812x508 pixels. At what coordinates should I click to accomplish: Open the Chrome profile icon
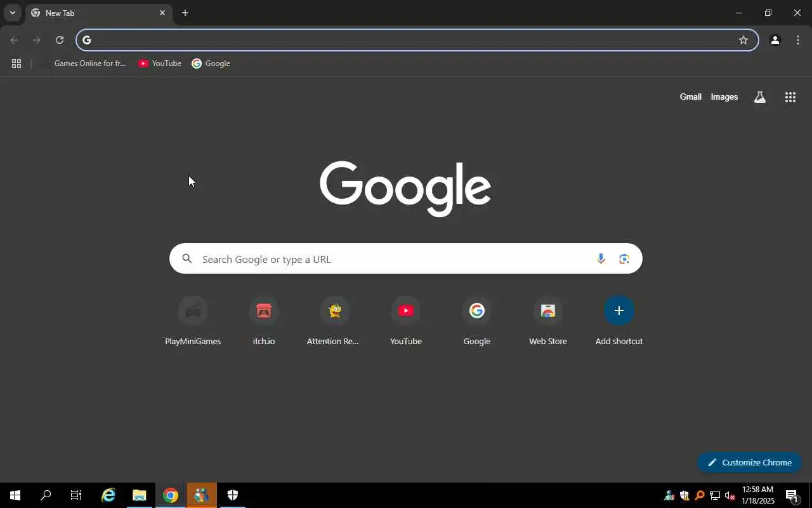coord(775,40)
